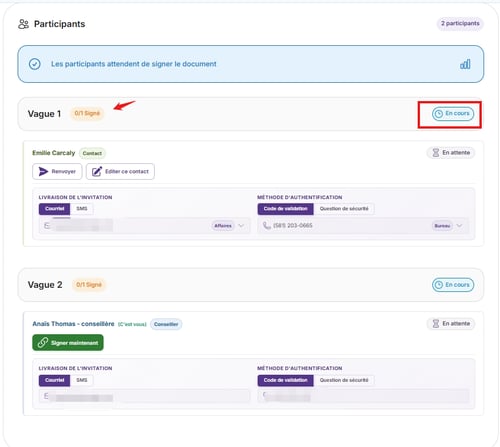Image resolution: width=500 pixels, height=447 pixels.
Task: Collapse the Vague 1 section header
Action: coord(251,114)
